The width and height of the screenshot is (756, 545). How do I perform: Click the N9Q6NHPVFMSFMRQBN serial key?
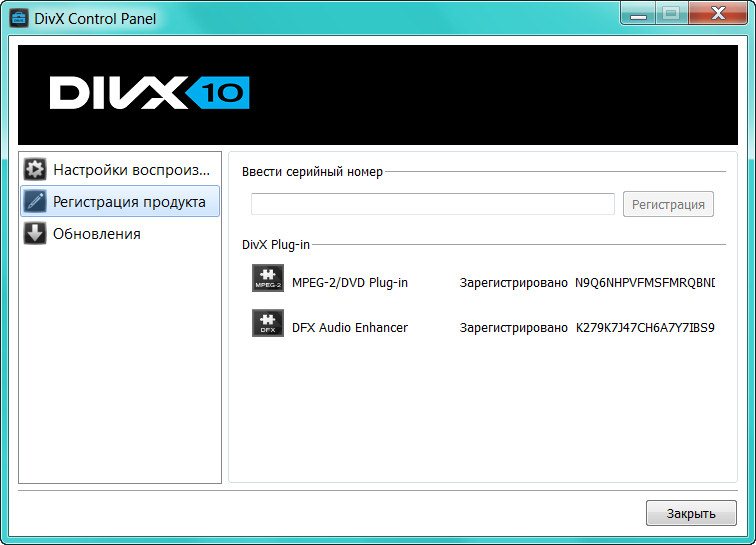point(645,283)
